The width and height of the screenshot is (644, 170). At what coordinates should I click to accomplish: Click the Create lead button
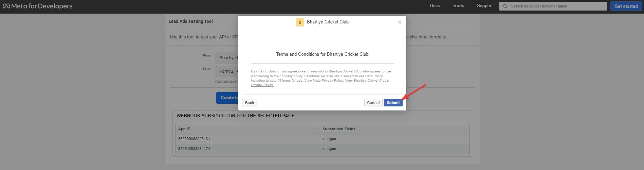(227, 98)
